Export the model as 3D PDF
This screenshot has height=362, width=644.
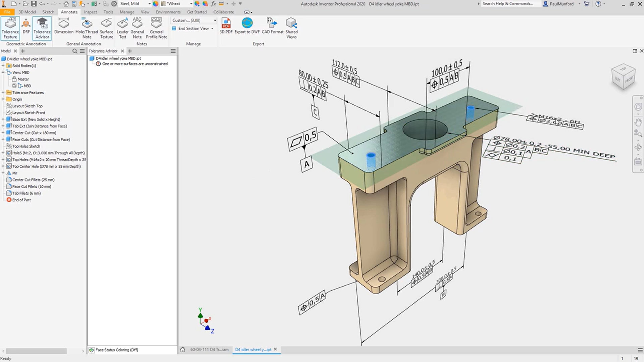226,26
